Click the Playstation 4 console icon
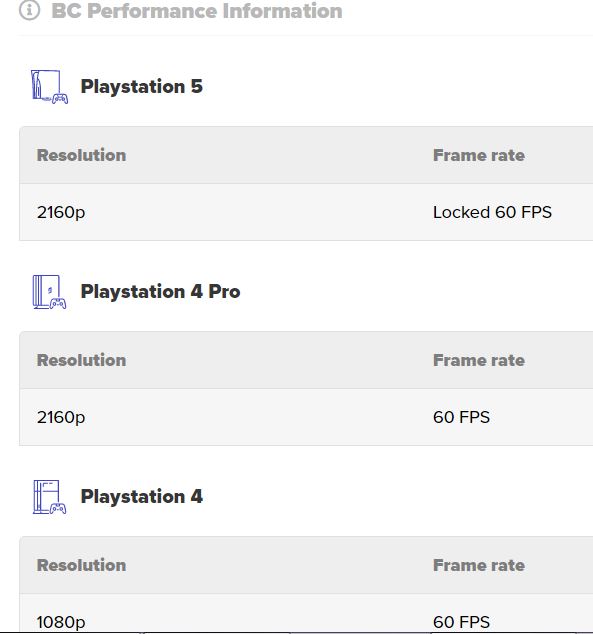593x634 pixels. click(x=49, y=497)
